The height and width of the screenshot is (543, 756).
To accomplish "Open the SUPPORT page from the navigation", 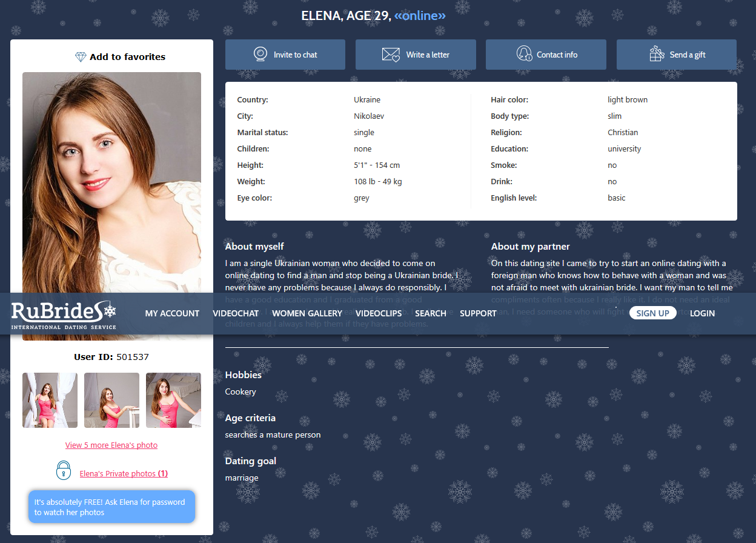I will point(478,313).
